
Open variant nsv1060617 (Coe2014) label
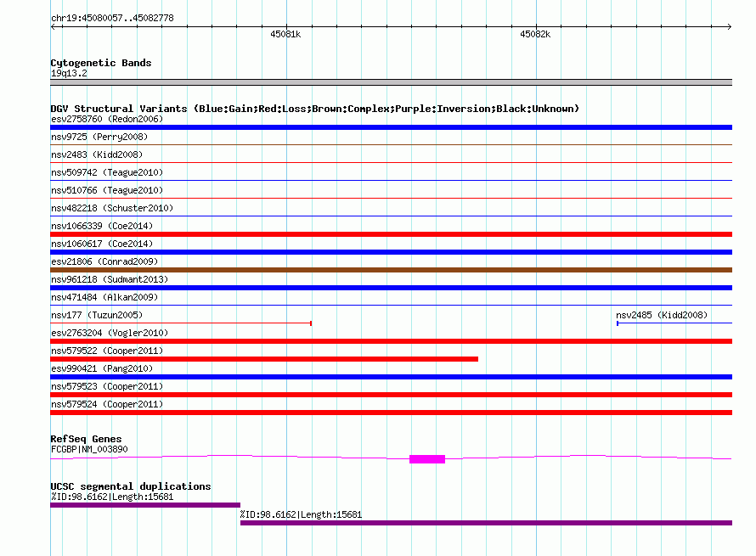pos(102,244)
